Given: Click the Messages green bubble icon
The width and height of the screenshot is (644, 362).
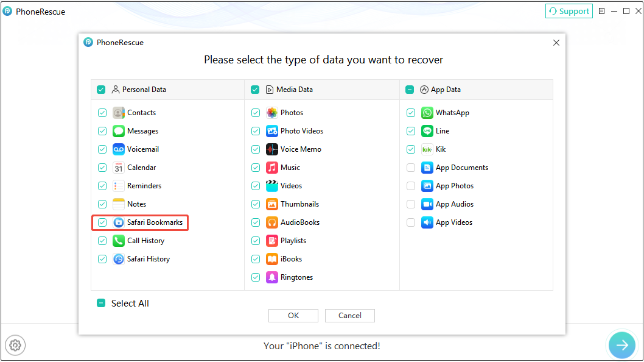Looking at the screenshot, I should 119,131.
